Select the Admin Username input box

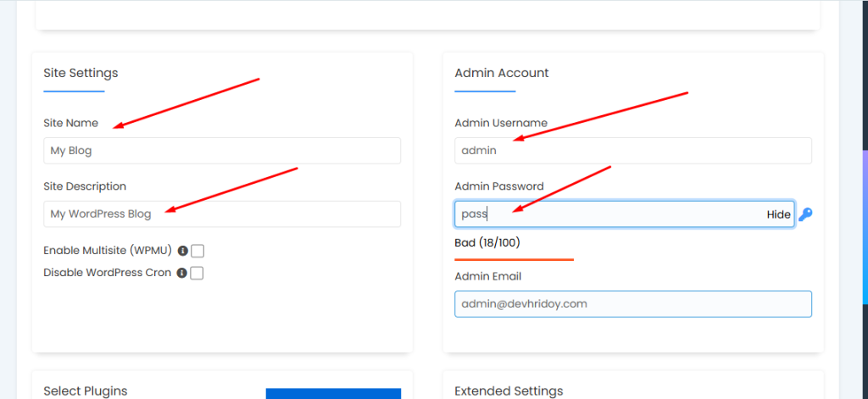tap(632, 151)
